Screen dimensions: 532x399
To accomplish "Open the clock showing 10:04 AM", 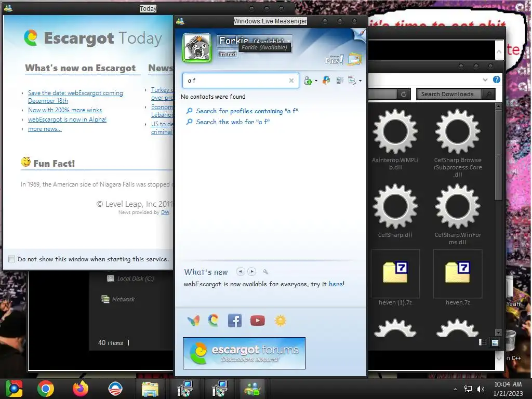I will tap(508, 389).
